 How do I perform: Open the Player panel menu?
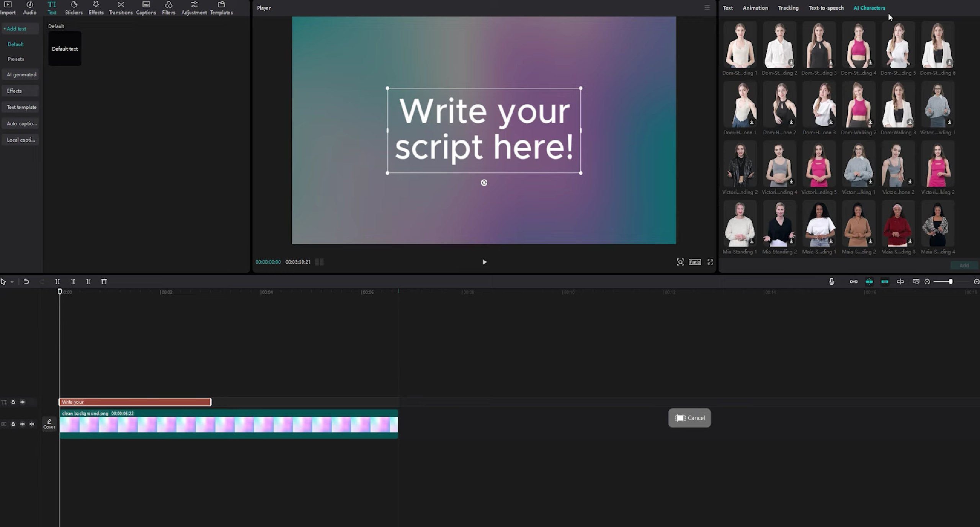pyautogui.click(x=707, y=8)
